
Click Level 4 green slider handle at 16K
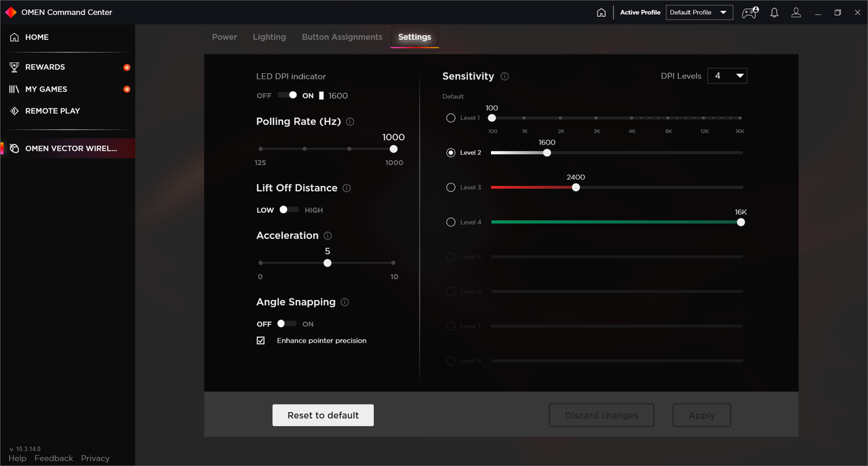coord(741,222)
